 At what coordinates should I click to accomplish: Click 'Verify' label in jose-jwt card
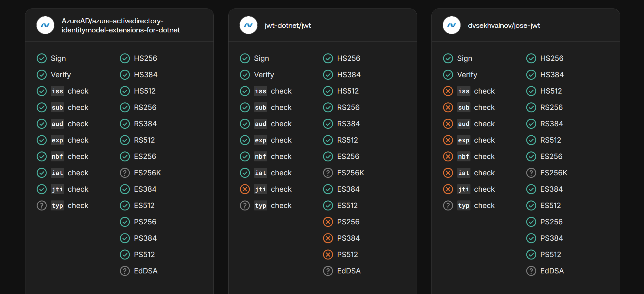pos(467,74)
